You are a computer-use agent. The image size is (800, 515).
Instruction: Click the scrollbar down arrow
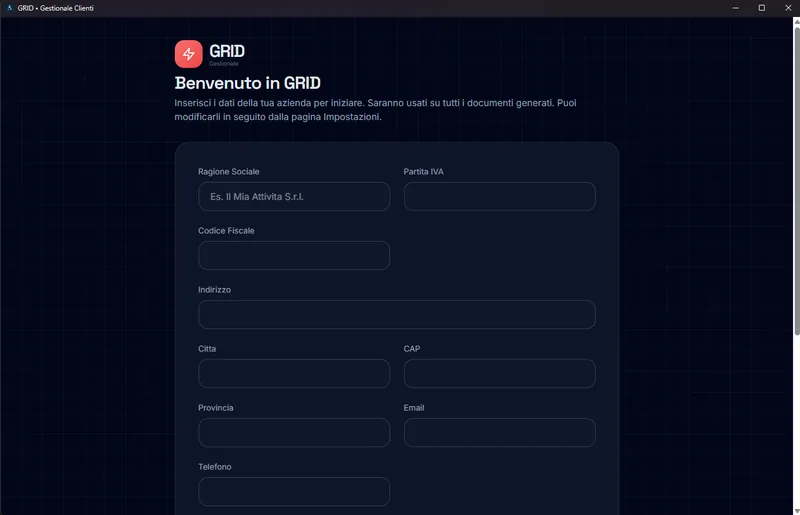[796, 511]
